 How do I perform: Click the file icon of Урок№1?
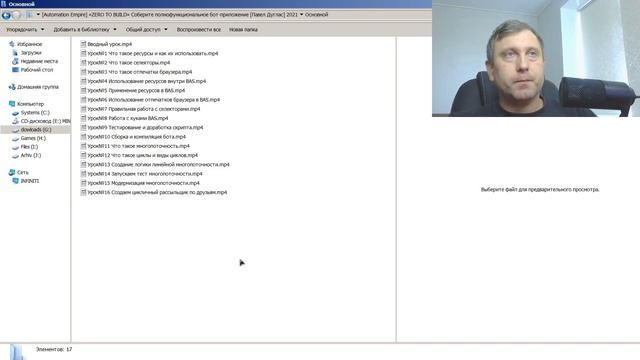pyautogui.click(x=83, y=53)
